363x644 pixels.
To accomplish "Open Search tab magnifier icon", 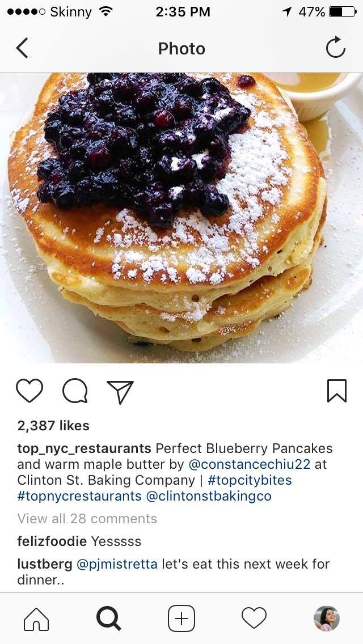I will click(108, 618).
